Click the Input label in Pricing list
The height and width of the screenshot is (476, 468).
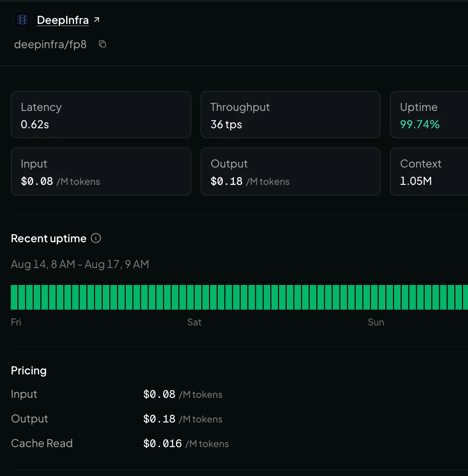point(24,394)
